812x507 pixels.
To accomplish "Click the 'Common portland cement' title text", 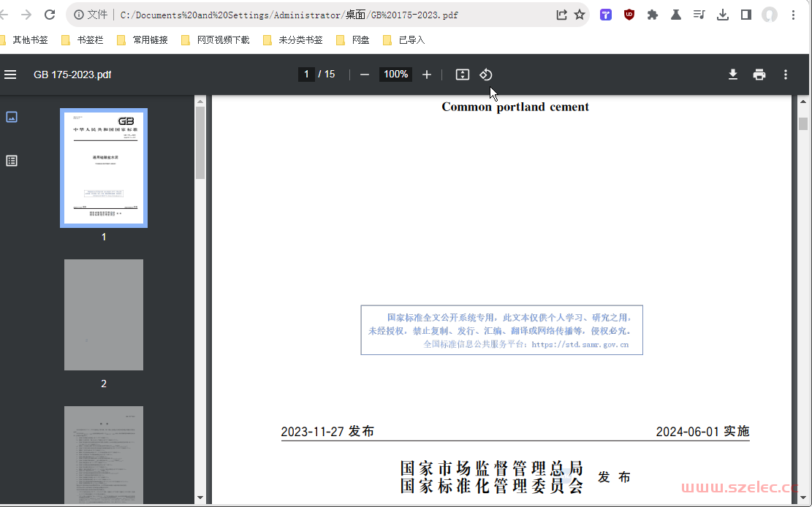I will (x=515, y=107).
